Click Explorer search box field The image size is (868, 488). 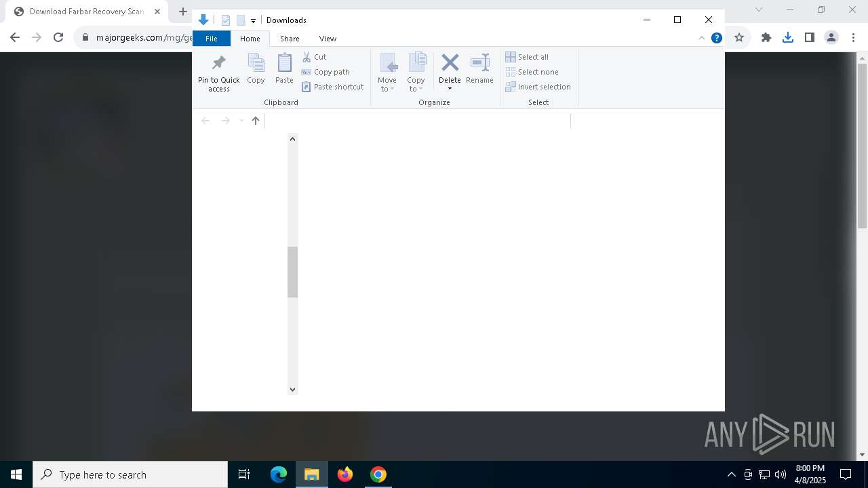tap(646, 121)
